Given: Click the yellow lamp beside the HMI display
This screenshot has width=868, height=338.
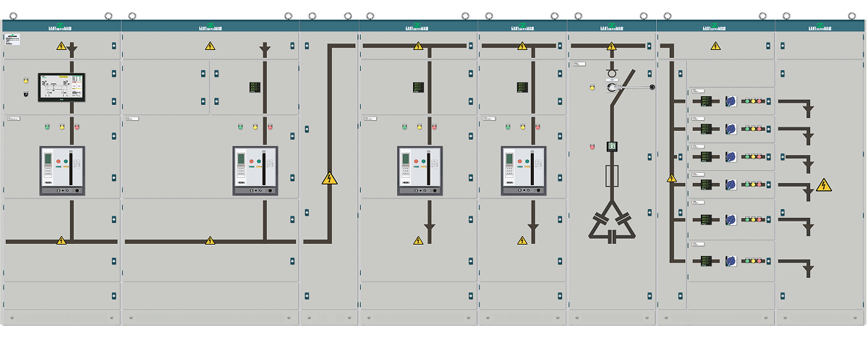Looking at the screenshot, I should coord(25,79).
